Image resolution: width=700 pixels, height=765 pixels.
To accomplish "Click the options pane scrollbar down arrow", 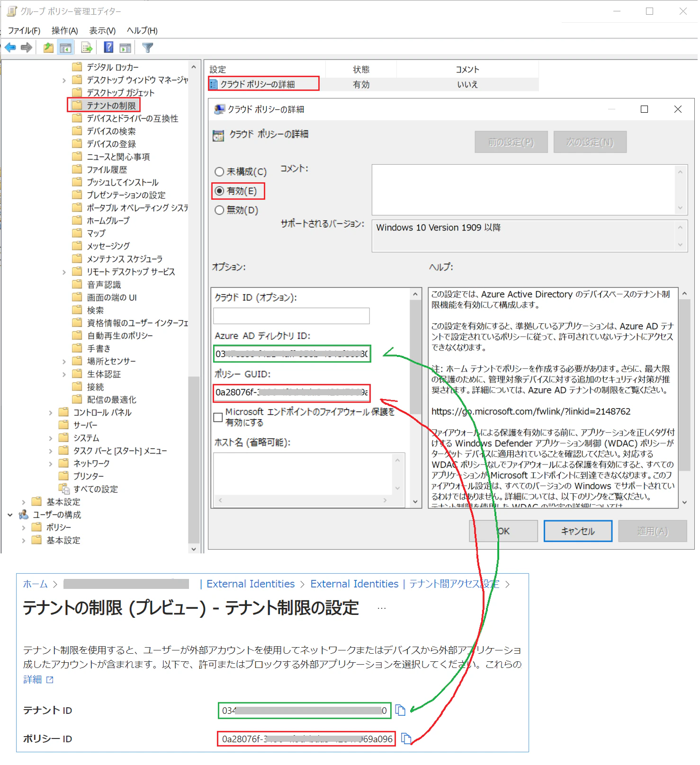I will click(415, 502).
